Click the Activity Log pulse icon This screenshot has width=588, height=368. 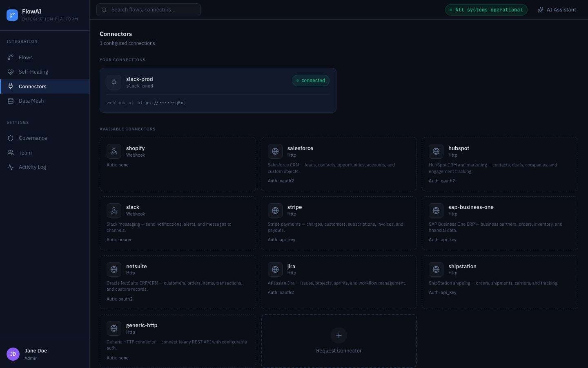[11, 167]
